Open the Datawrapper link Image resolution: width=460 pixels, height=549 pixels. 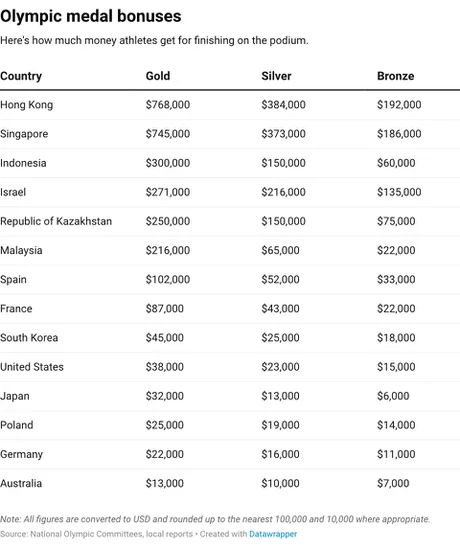click(x=273, y=534)
